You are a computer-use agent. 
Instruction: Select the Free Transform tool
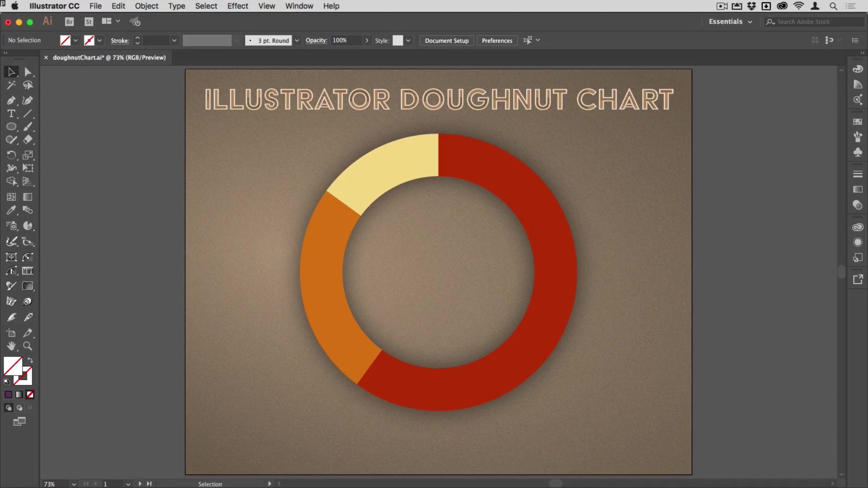pos(28,168)
